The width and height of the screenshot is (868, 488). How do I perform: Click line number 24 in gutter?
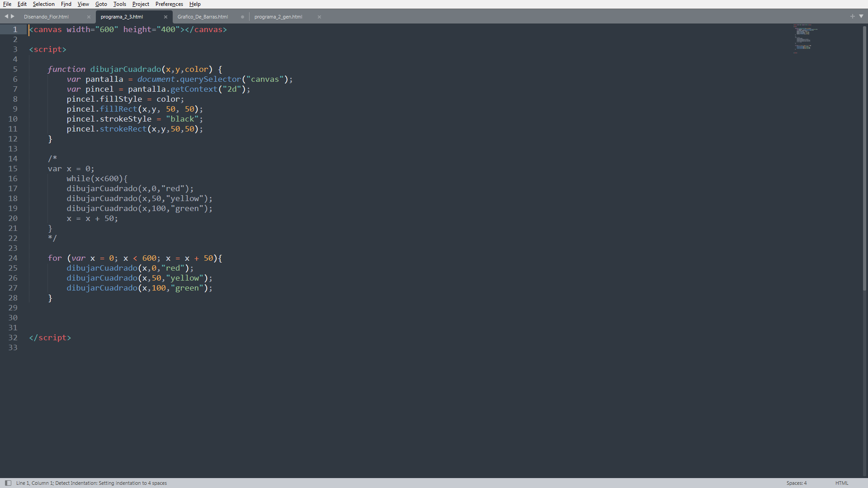tap(13, 258)
